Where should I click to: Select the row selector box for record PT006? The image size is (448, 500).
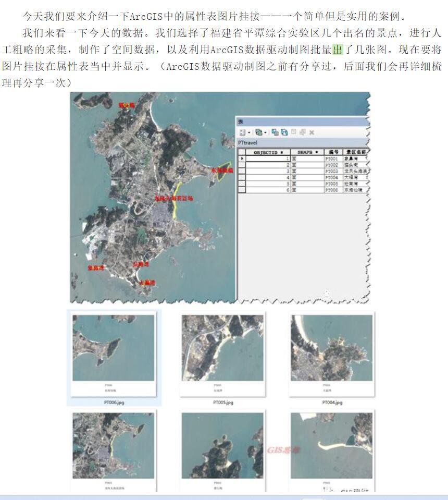[x=241, y=190]
